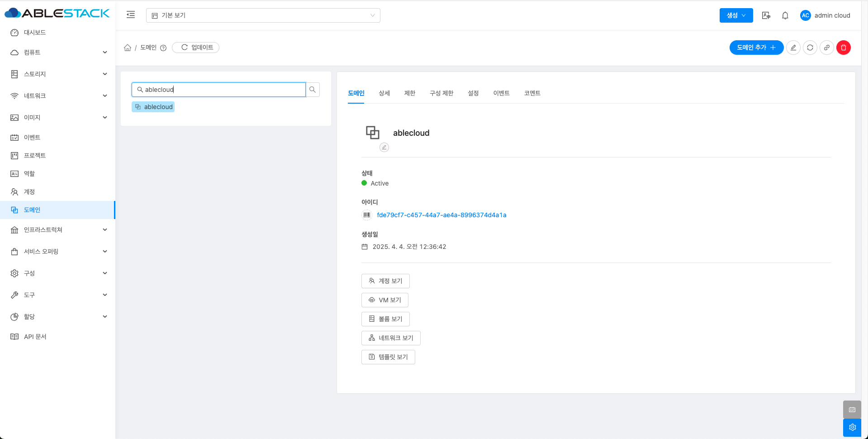
Task: Click the search magnifier button
Action: pos(313,90)
